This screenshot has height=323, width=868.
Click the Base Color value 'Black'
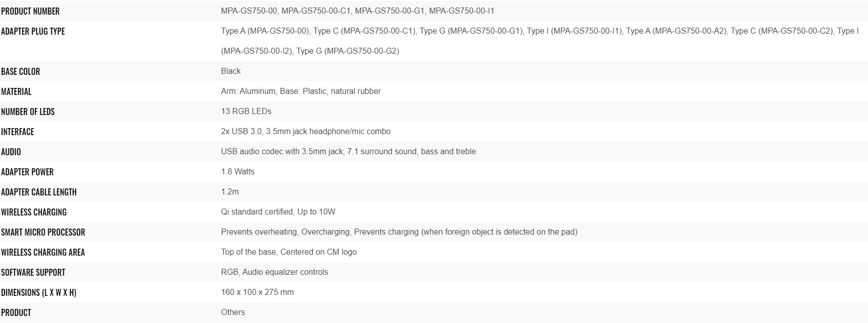tap(230, 71)
